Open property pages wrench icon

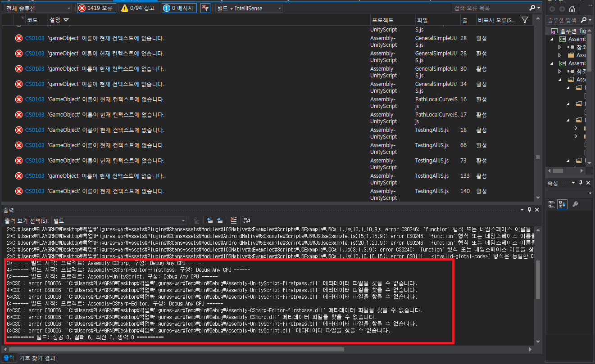[x=575, y=204]
